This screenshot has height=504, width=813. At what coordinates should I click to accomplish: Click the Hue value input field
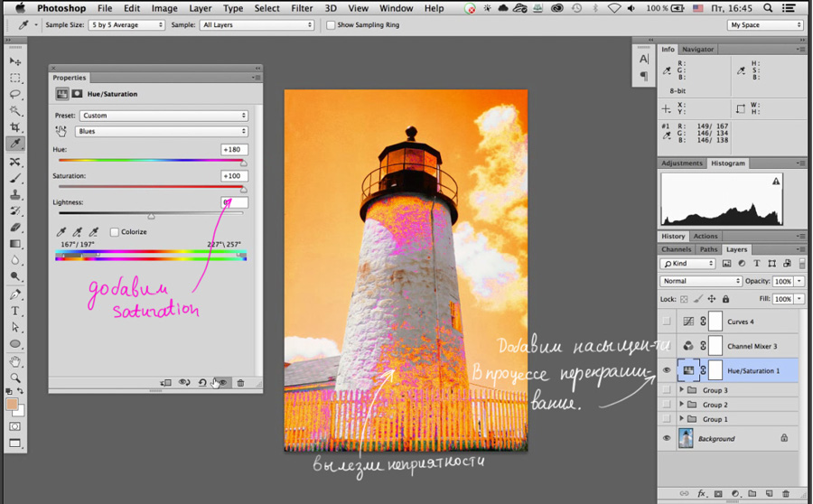pyautogui.click(x=234, y=150)
